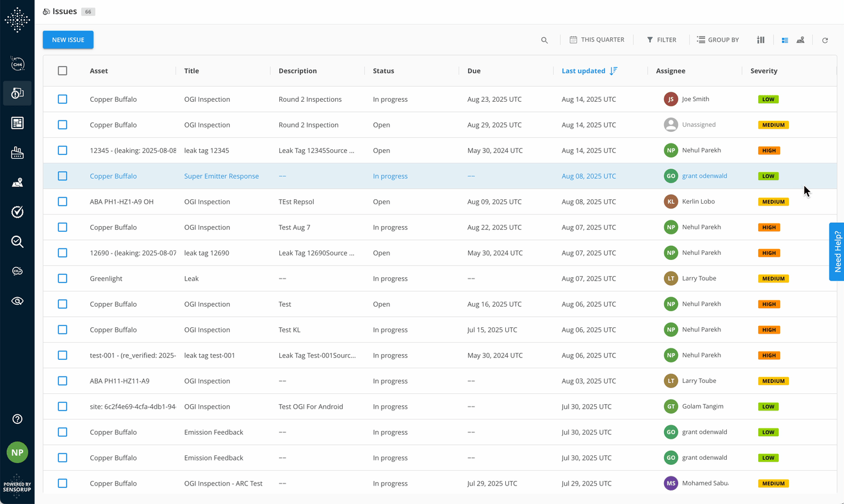Check the Super Emitter Response row checkbox
Screen dimensions: 844x504
tap(62, 176)
